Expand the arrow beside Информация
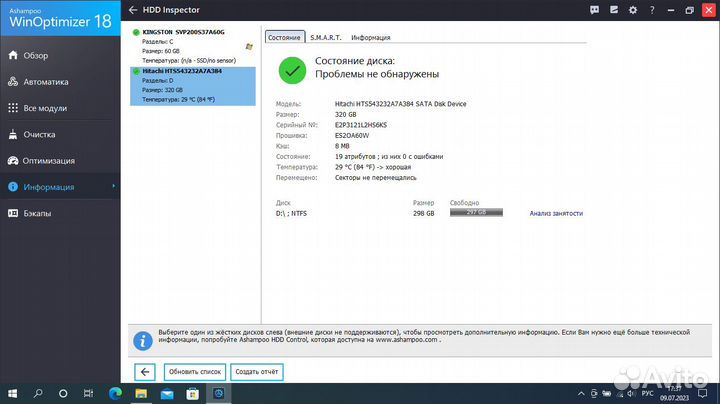This screenshot has height=404, width=720. pyautogui.click(x=113, y=186)
